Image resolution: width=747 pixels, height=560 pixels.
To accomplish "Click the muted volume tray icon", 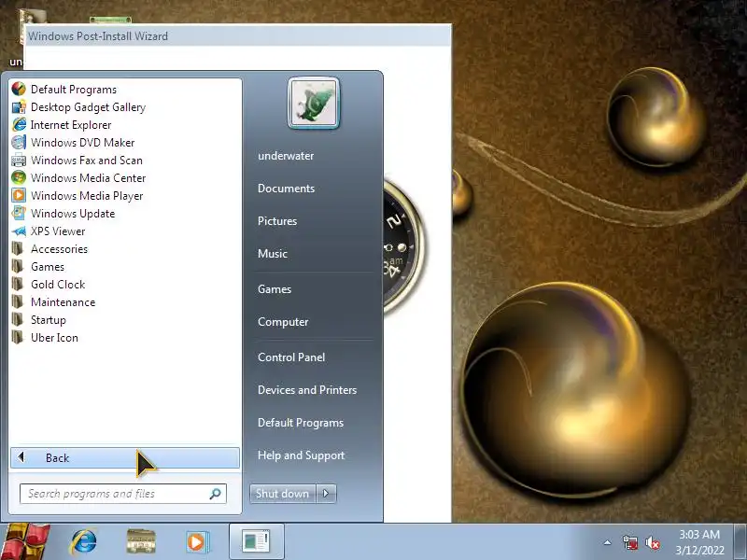I will [653, 542].
